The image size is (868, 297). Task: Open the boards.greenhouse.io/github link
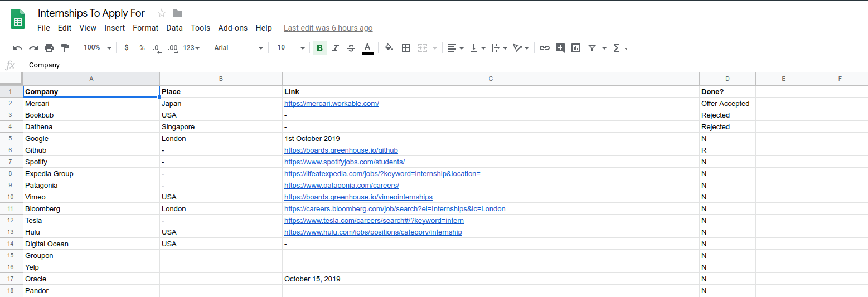pos(341,150)
